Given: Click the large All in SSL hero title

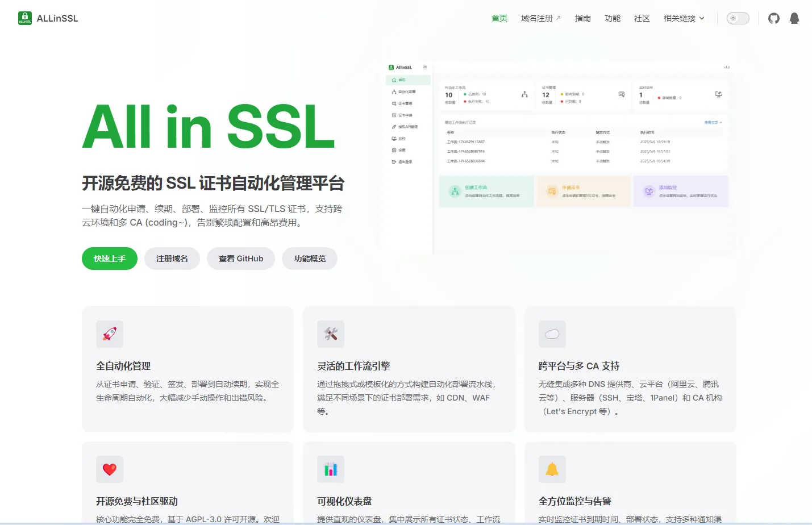Looking at the screenshot, I should click(209, 127).
